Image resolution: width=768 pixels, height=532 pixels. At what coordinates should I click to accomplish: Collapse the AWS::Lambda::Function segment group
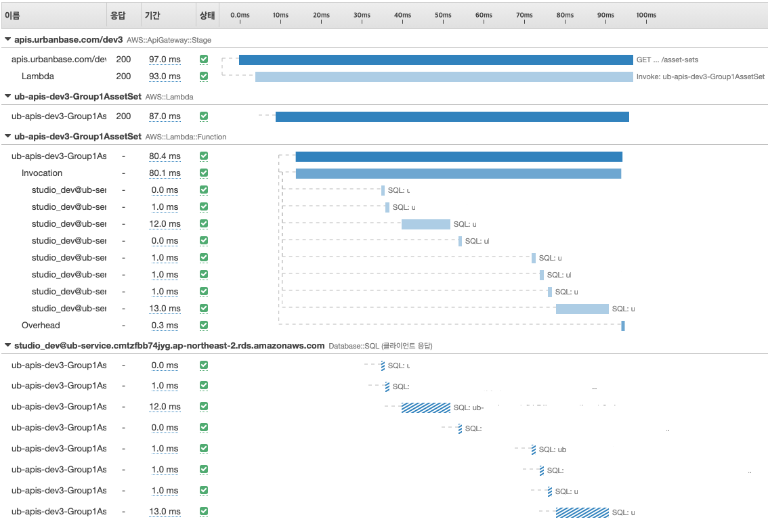(x=7, y=136)
